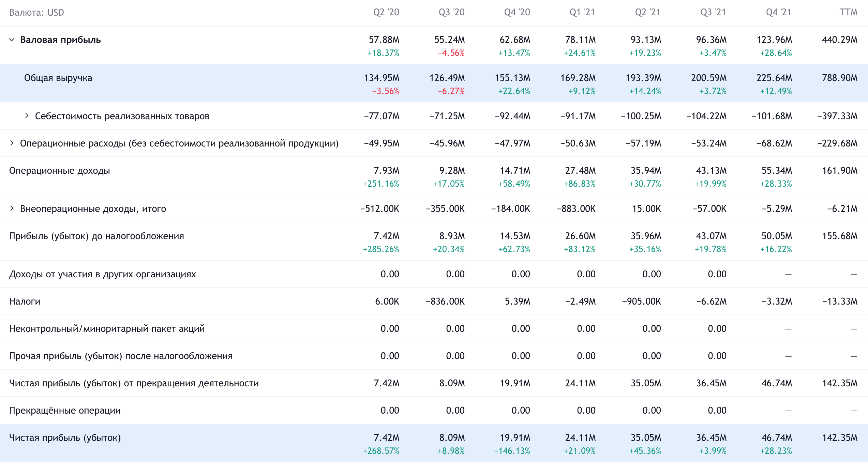The width and height of the screenshot is (868, 462).
Task: Expand the Операционные расходы row chevron
Action: click(x=12, y=143)
